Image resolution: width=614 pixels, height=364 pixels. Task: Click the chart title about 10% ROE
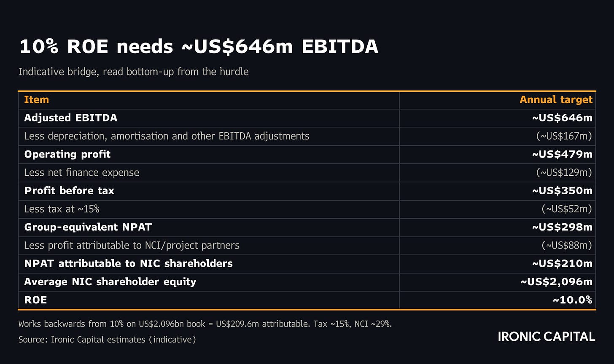[x=199, y=47]
